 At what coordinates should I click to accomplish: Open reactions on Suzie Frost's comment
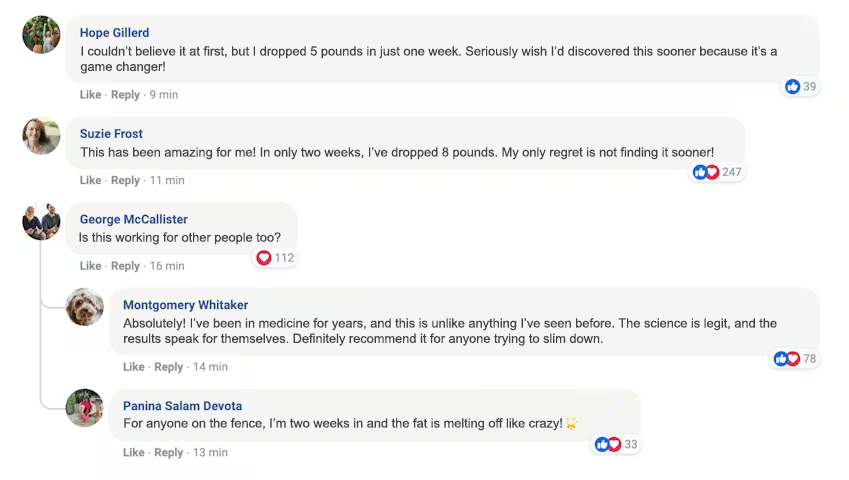coord(706,172)
